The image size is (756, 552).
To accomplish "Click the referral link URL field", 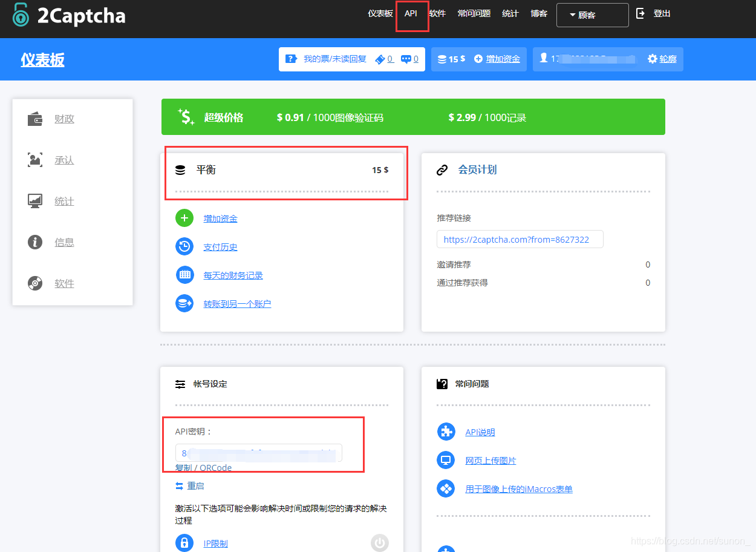I will [x=520, y=239].
